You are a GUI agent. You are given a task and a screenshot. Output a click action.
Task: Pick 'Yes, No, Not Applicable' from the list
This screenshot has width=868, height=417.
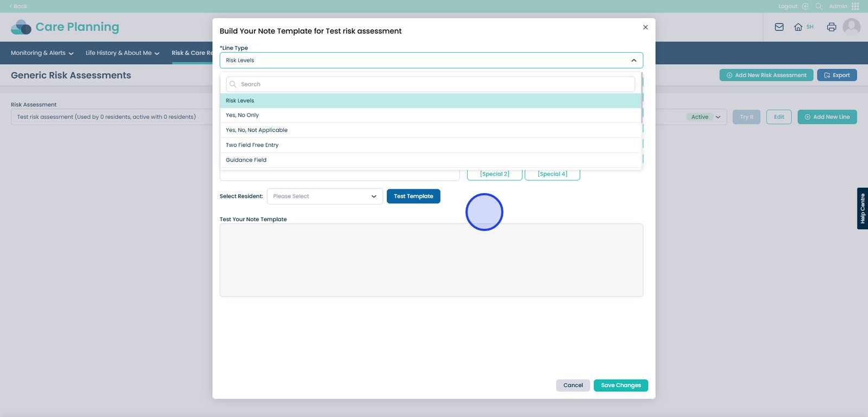(430, 130)
